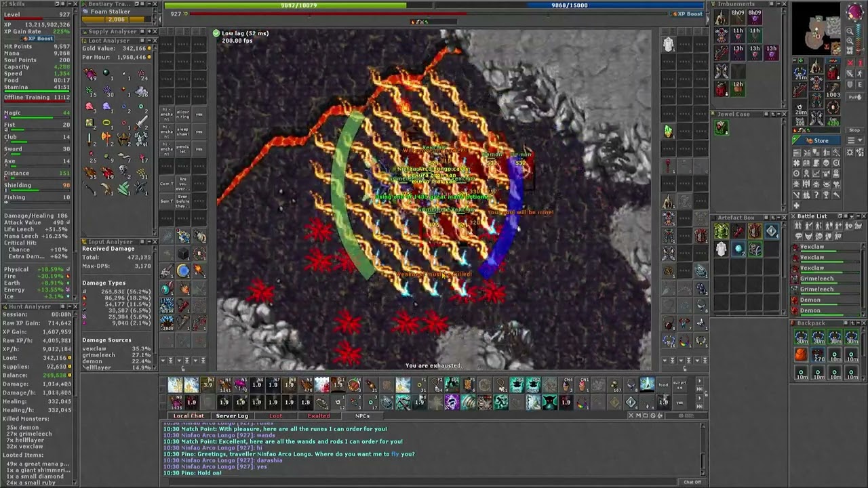Click the 12h imbuement slot
This screenshot has width=868, height=488.
(738, 89)
